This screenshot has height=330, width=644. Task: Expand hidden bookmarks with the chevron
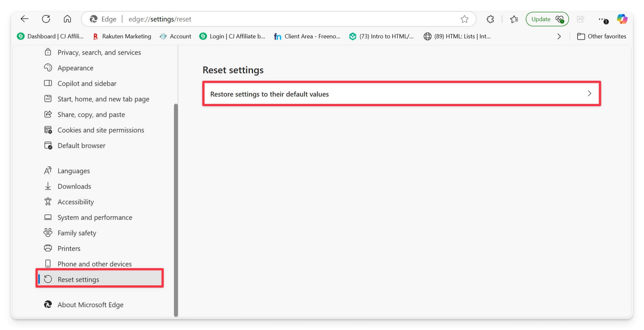pos(559,36)
